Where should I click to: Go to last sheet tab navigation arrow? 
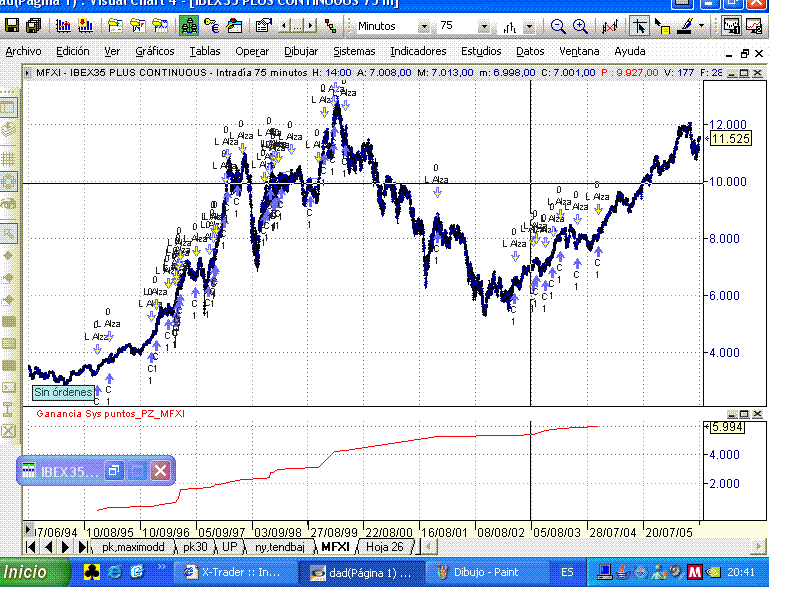tap(83, 547)
